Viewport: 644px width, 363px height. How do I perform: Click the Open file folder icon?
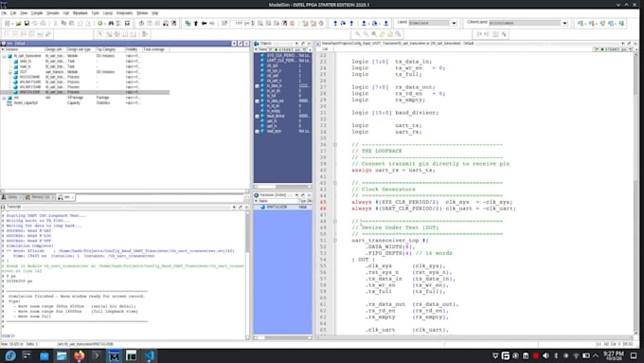tap(19, 24)
